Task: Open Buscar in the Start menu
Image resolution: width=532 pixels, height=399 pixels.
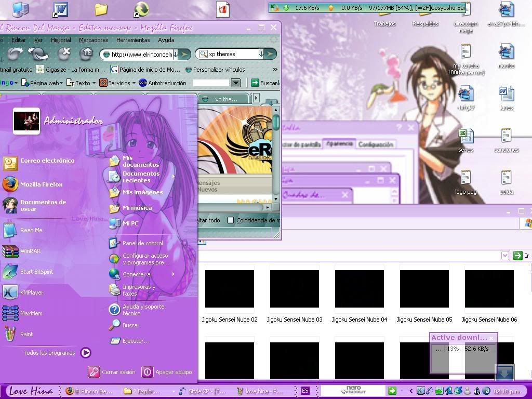Action: tap(124, 325)
